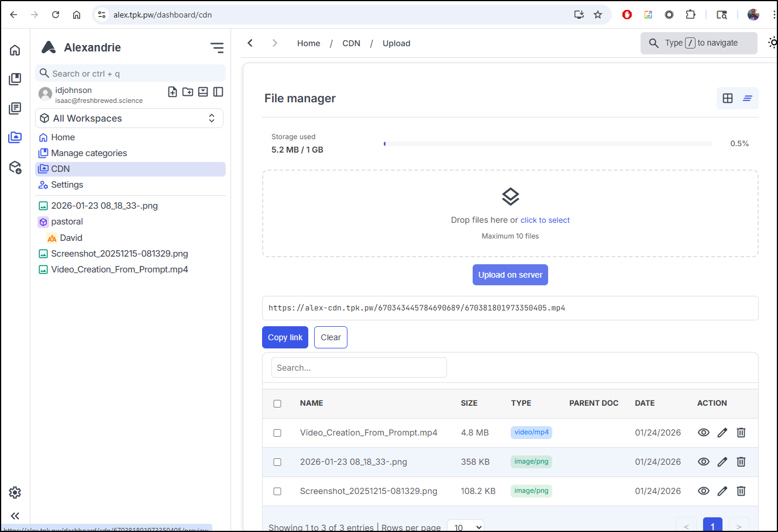This screenshot has width=778, height=532.
Task: Open the rows per page dropdown
Action: point(466,527)
